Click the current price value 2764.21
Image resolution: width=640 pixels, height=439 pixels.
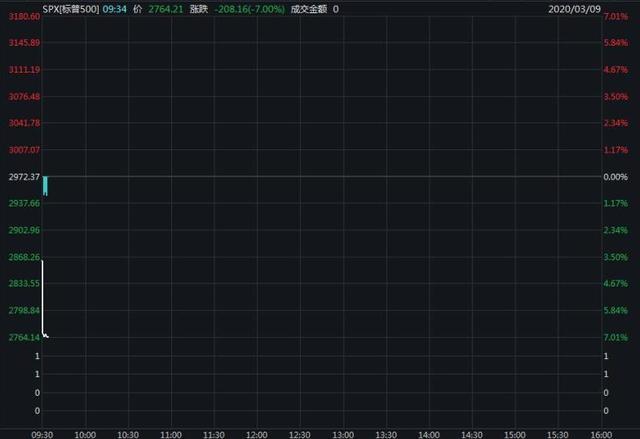click(x=166, y=9)
